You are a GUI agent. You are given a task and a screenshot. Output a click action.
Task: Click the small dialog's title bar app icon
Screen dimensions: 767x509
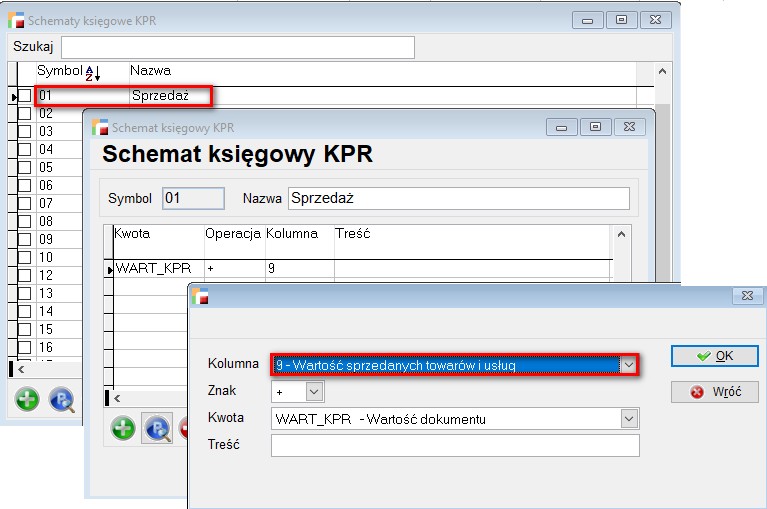click(x=201, y=296)
